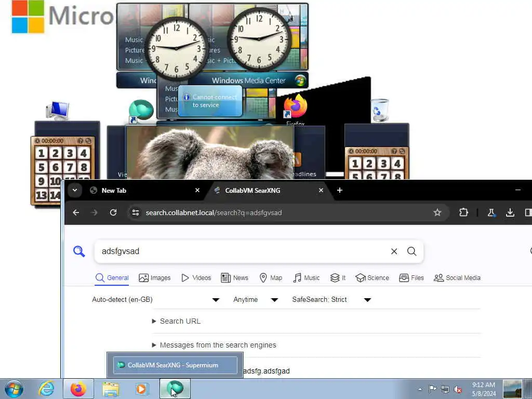
Task: Switch to the IT category
Action: (338, 278)
